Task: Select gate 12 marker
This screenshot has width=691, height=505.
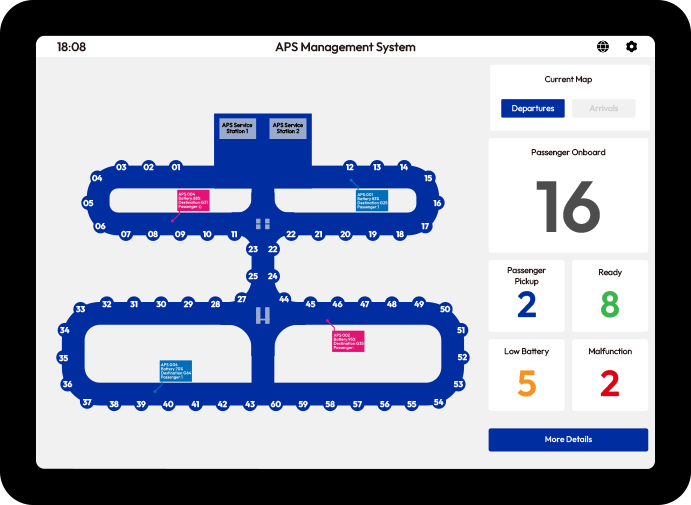Action: click(x=349, y=167)
